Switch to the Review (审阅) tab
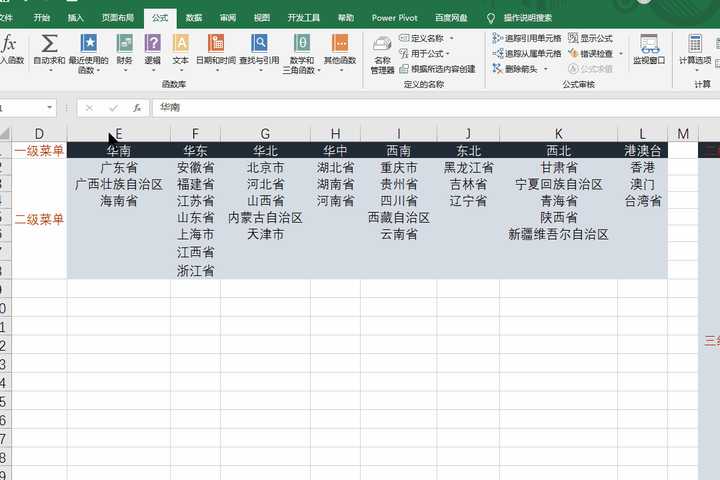 point(228,18)
